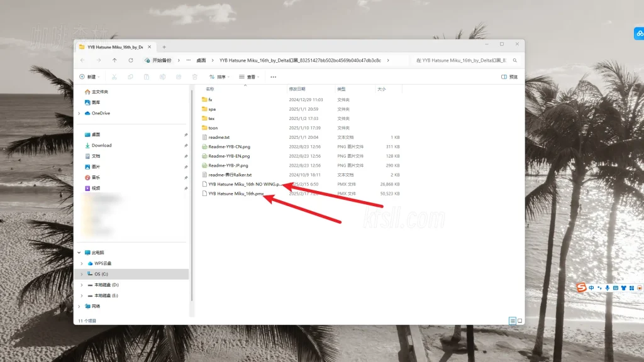The height and width of the screenshot is (362, 644).
Task: Expand the OS (C:) drive tree node
Action: coord(81,274)
